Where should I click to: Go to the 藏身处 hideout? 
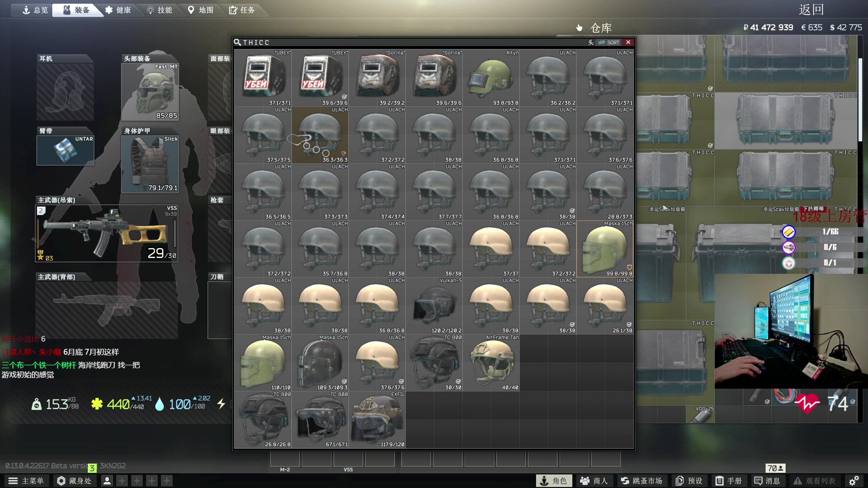[x=74, y=481]
